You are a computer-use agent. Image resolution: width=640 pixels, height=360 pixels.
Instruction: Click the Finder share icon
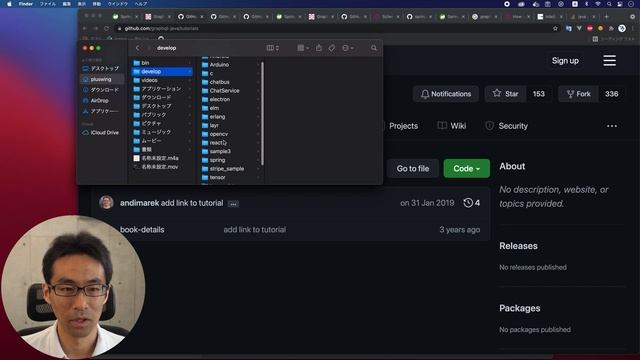[x=319, y=48]
